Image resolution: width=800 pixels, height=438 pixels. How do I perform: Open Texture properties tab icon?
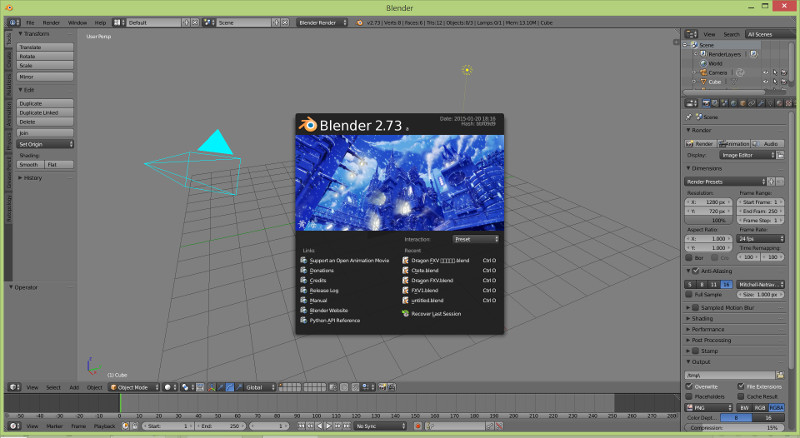788,103
